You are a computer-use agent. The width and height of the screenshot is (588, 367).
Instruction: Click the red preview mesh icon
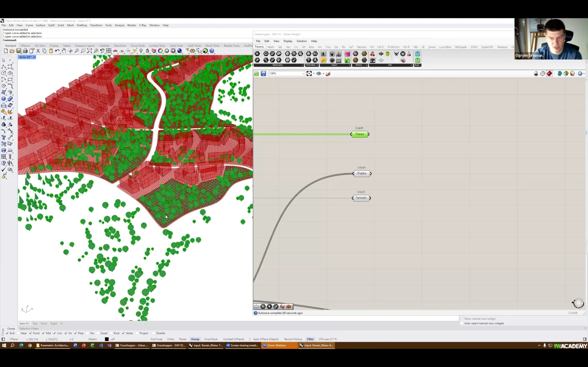[549, 73]
